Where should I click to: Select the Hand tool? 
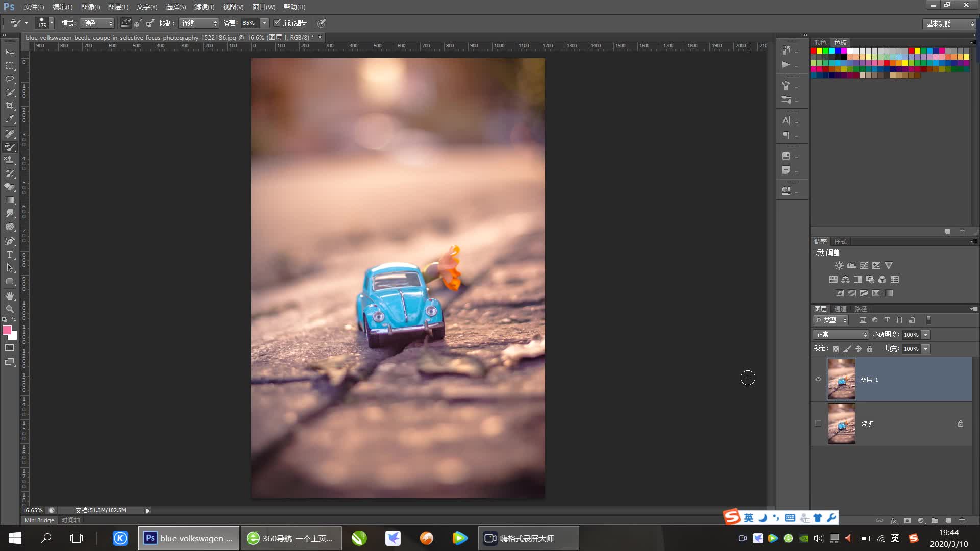pos(10,295)
